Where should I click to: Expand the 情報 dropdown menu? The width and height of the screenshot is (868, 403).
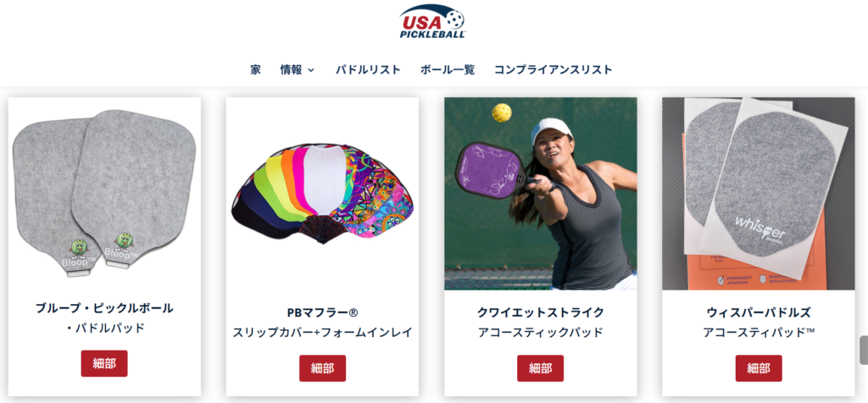click(298, 69)
